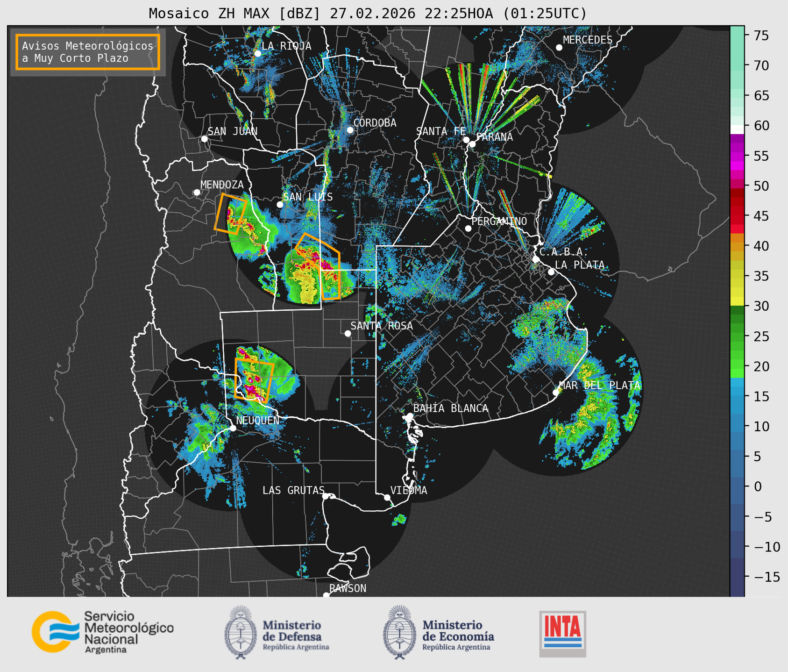Click the CORDOBA city label

click(x=375, y=123)
